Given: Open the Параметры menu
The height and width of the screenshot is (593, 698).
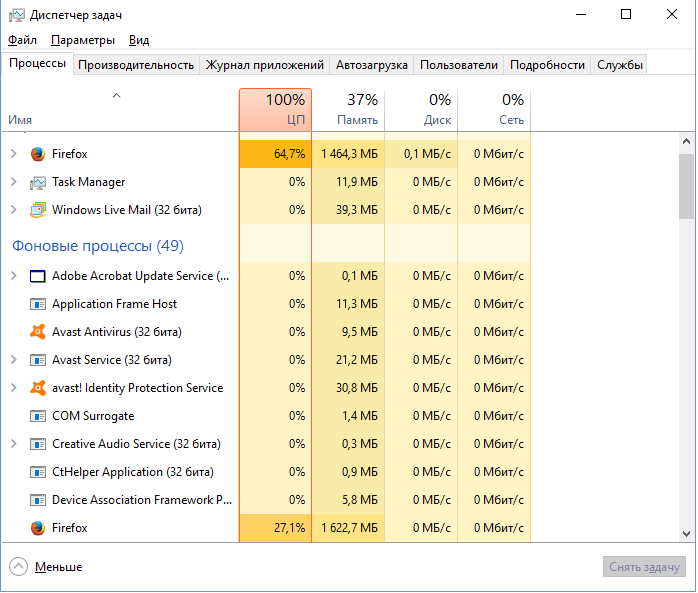Looking at the screenshot, I should [83, 40].
